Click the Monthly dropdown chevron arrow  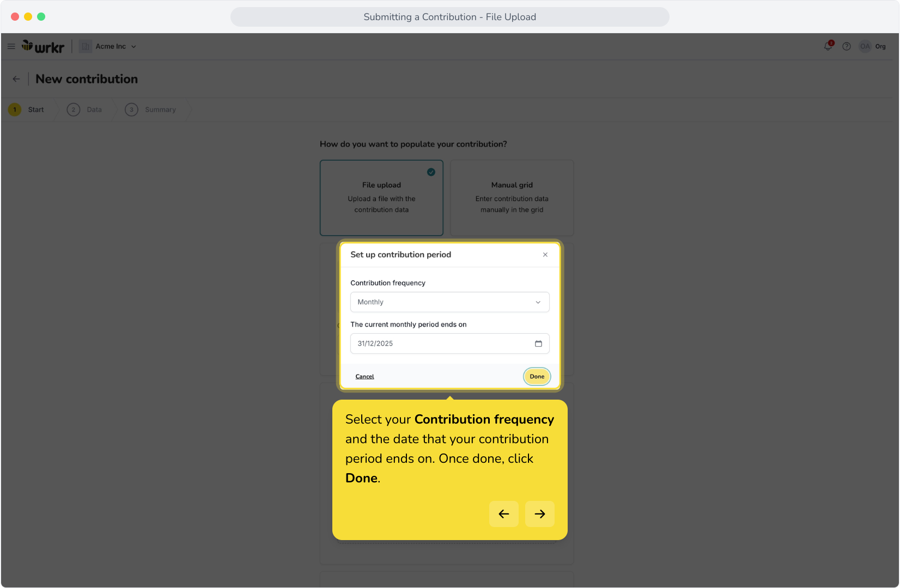click(x=538, y=302)
